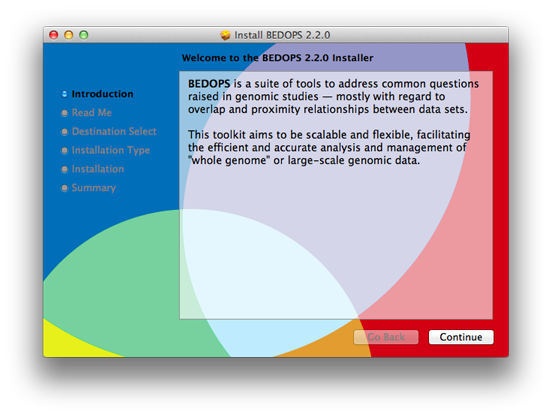Select the Read Me step

(x=92, y=112)
